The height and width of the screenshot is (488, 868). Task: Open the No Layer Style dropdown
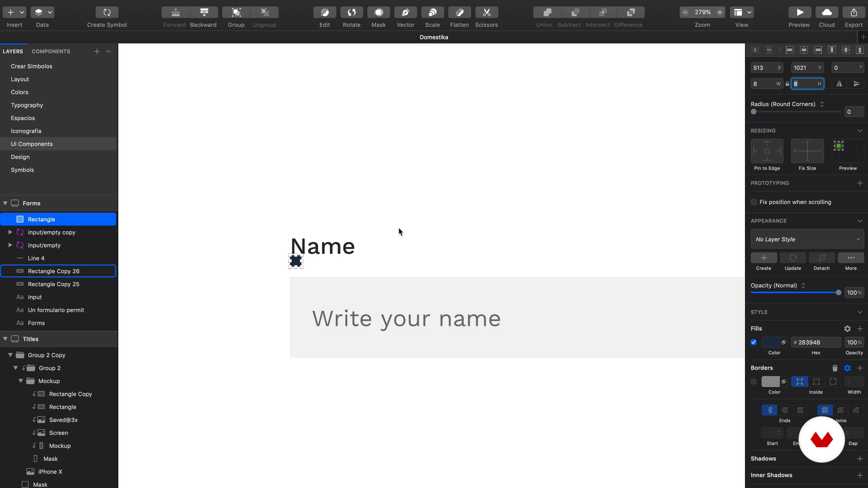coord(807,239)
